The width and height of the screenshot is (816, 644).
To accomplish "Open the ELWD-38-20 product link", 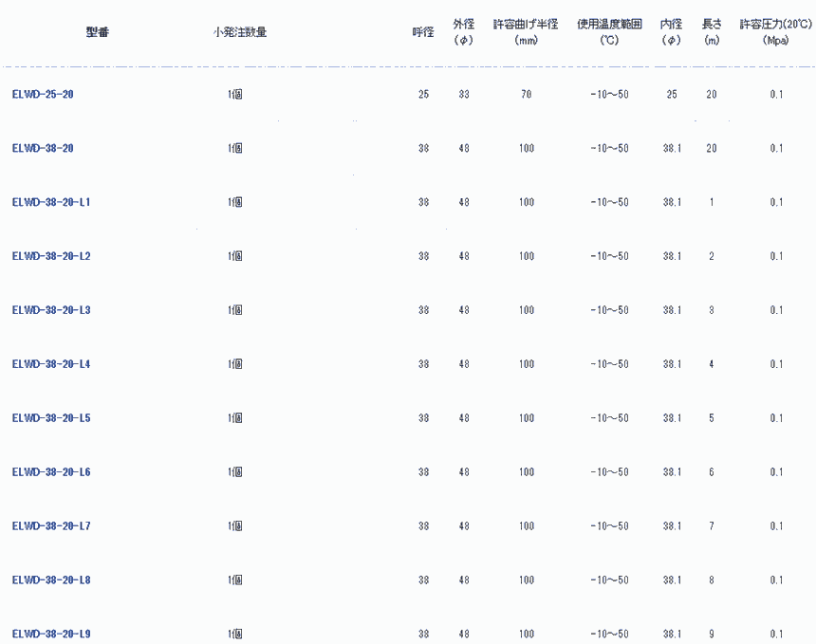I will (43, 149).
